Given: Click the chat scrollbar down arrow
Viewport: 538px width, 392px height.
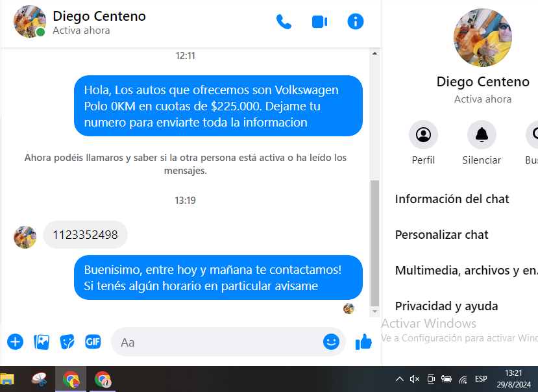Looking at the screenshot, I should pos(374,312).
